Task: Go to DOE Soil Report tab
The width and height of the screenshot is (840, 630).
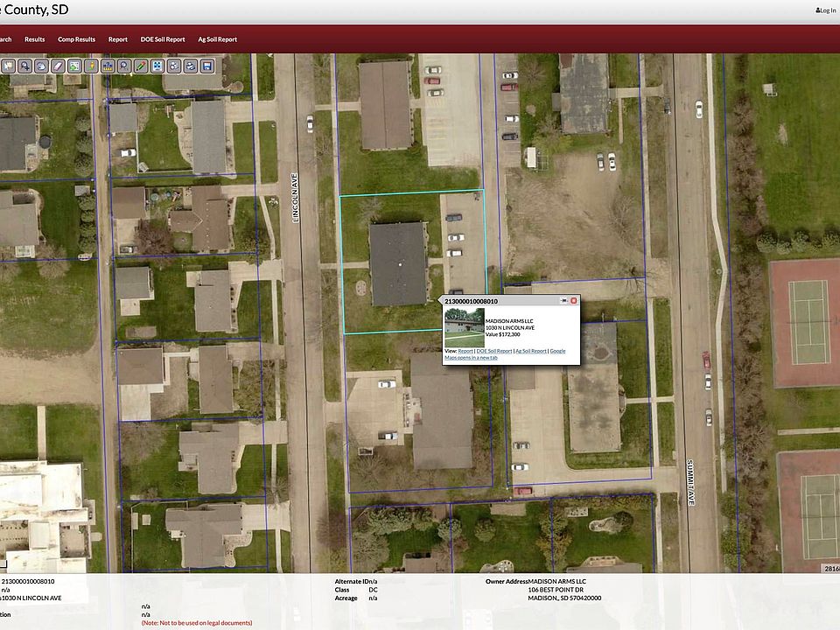Action: 163,39
